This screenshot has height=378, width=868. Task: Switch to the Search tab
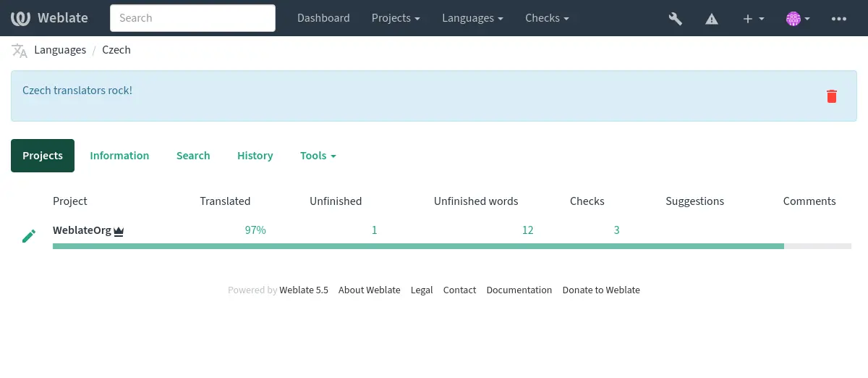[x=193, y=156]
